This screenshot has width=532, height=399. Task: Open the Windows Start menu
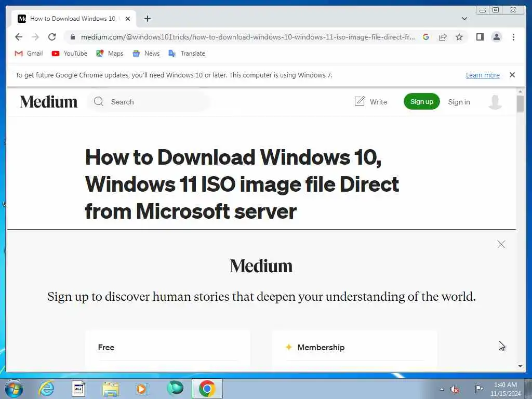click(14, 389)
